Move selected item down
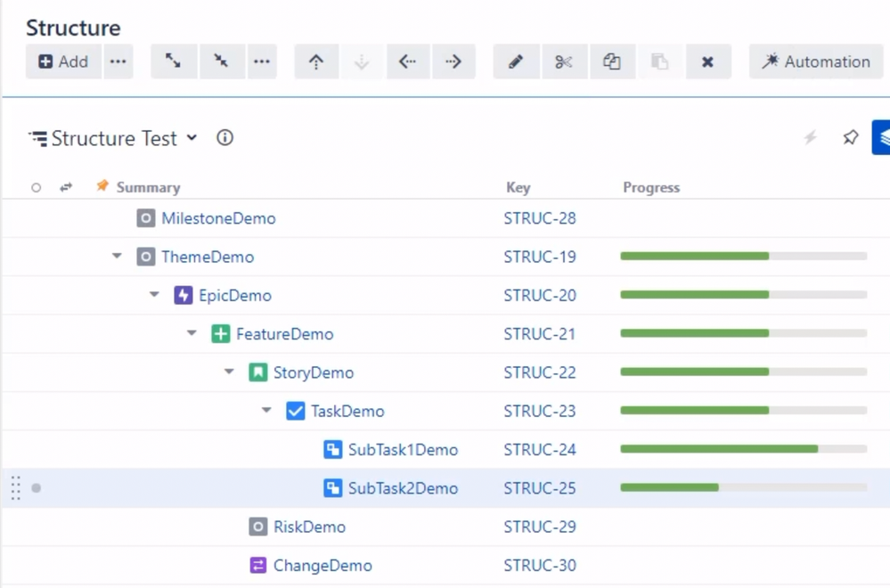This screenshot has height=588, width=890. (362, 61)
